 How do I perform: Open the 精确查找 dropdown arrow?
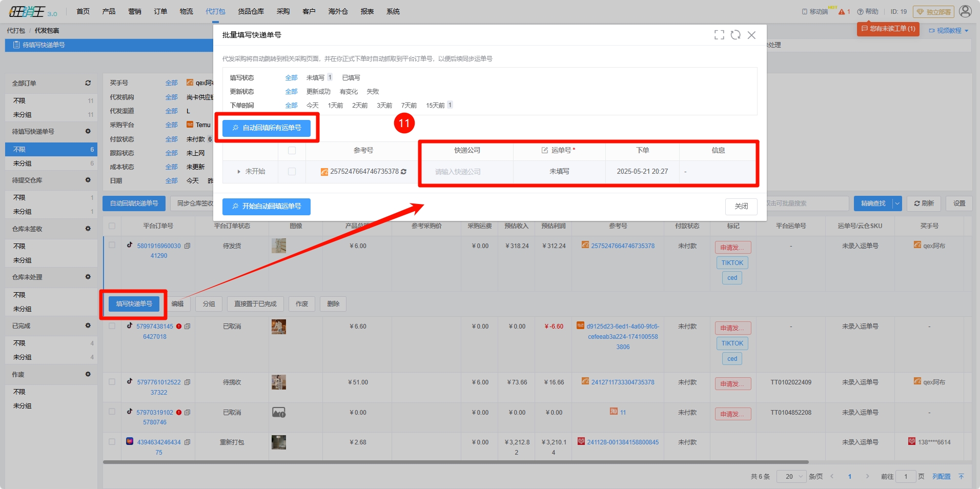coord(897,203)
